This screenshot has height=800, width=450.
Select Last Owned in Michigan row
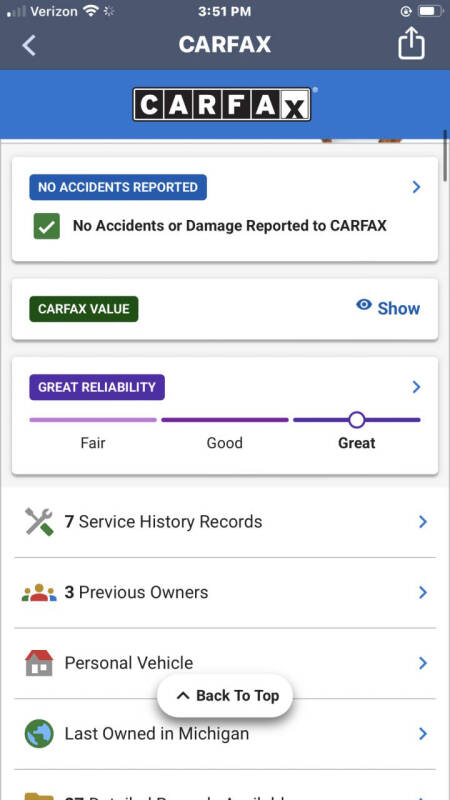225,734
